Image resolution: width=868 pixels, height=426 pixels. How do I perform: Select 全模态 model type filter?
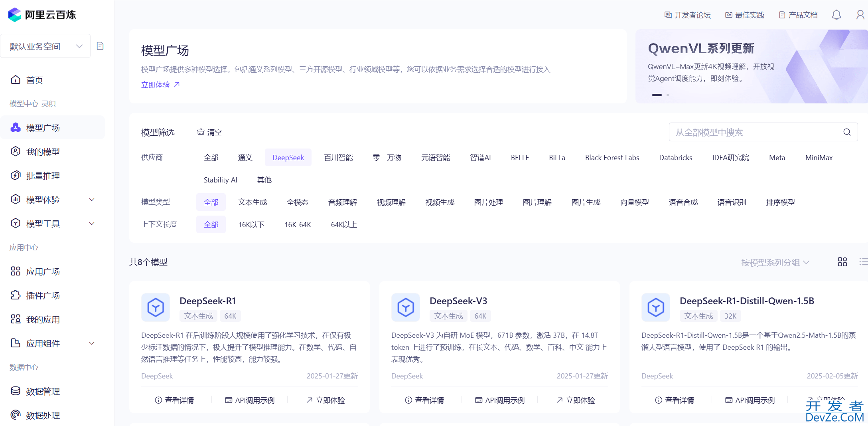[298, 202]
